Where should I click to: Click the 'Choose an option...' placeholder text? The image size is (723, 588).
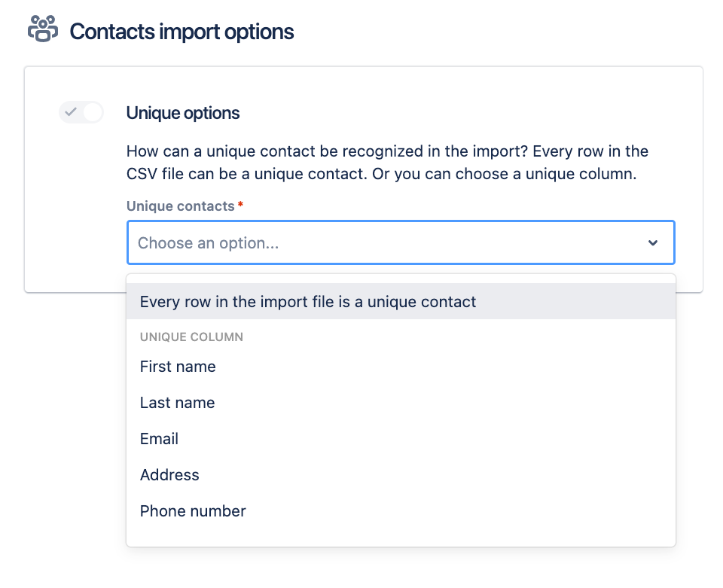[x=209, y=243]
